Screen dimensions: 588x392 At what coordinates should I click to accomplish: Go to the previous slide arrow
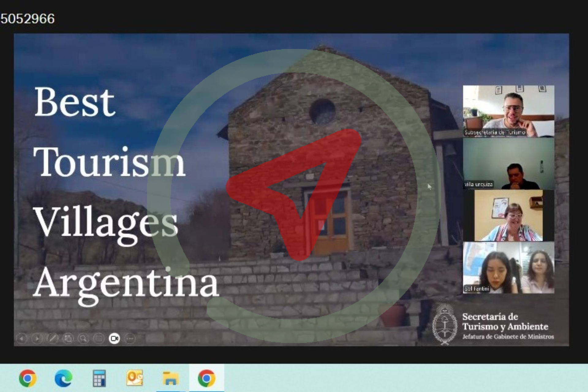click(21, 338)
